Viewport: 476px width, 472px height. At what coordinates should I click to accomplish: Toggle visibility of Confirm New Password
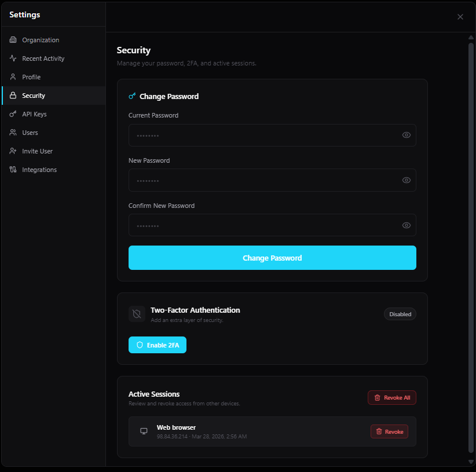pos(406,225)
